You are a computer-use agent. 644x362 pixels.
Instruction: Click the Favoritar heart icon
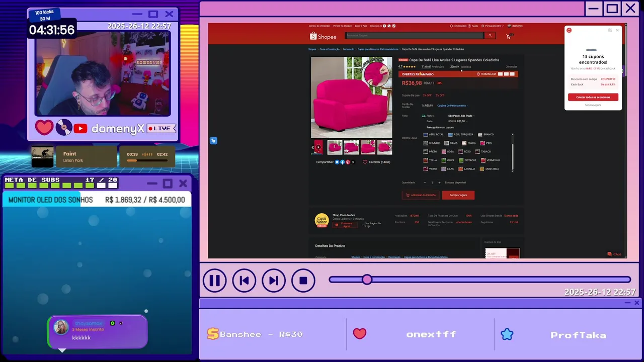[x=365, y=162]
